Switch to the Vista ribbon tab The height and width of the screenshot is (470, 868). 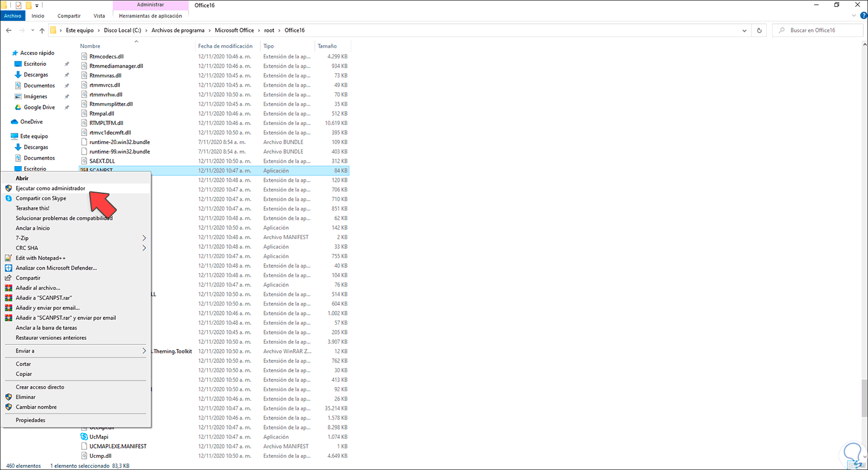tap(99, 16)
